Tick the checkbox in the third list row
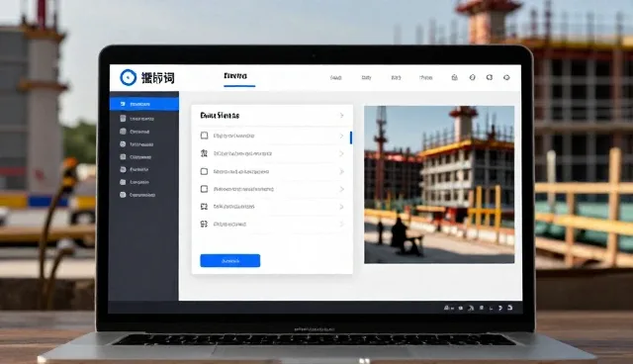Viewport: 633px width, 364px height. point(205,171)
